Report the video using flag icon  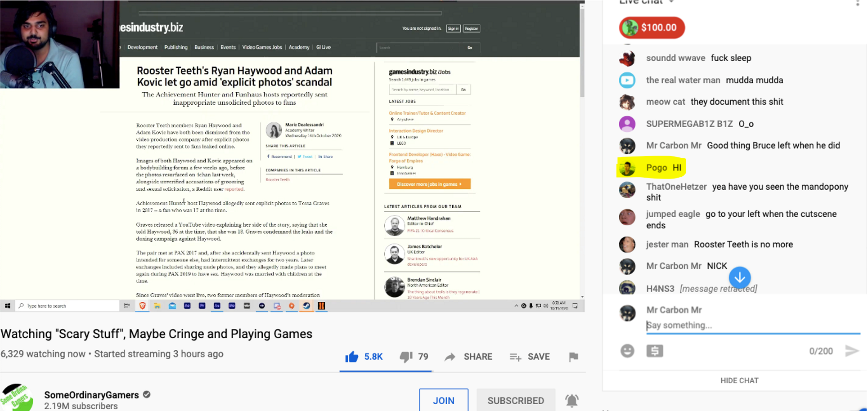point(573,357)
